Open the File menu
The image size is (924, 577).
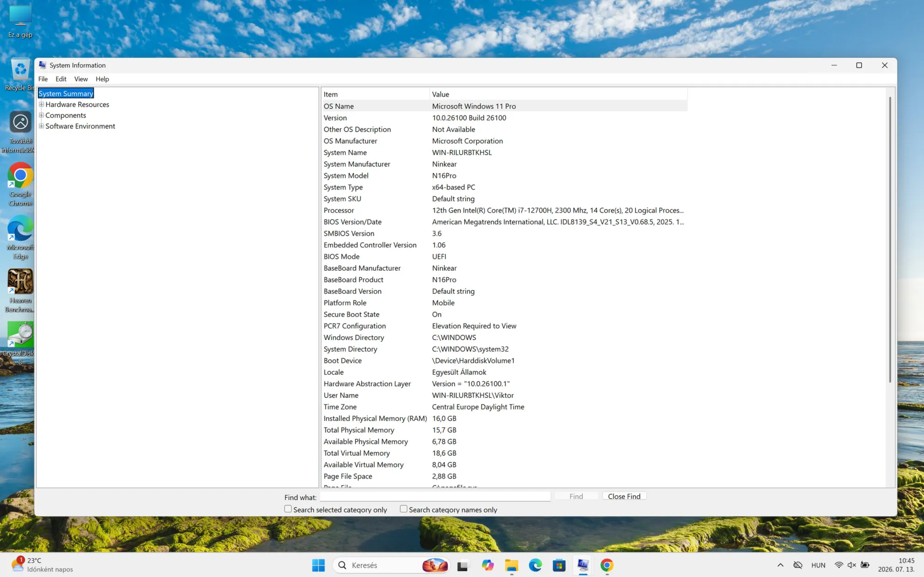(x=43, y=79)
